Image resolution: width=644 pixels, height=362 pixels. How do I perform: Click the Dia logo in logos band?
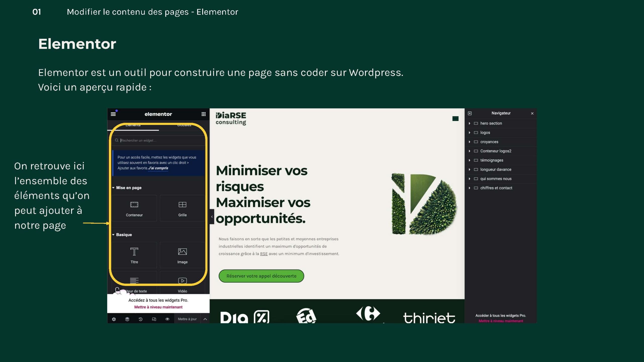pos(245,317)
